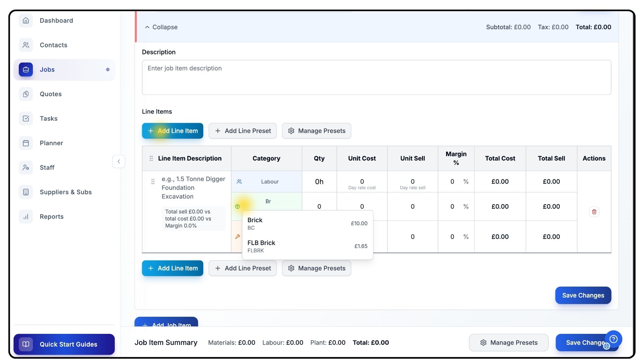This screenshot has height=362, width=644.
Task: Click the Suppliers & Subs building icon
Action: (26, 192)
